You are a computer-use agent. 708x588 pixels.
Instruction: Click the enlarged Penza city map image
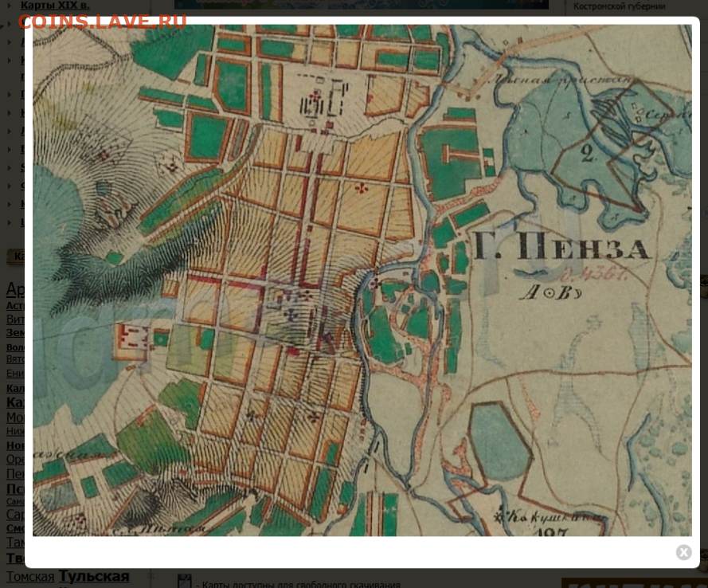(x=362, y=280)
